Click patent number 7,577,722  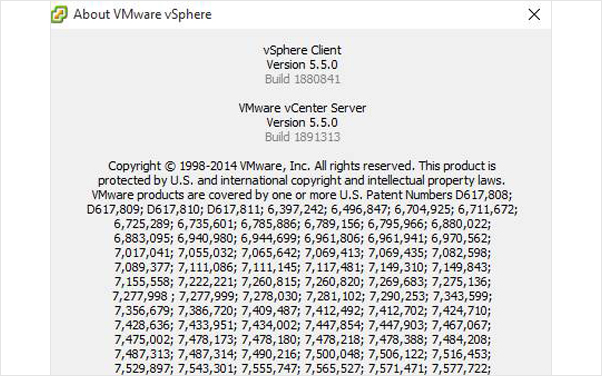tap(459, 368)
